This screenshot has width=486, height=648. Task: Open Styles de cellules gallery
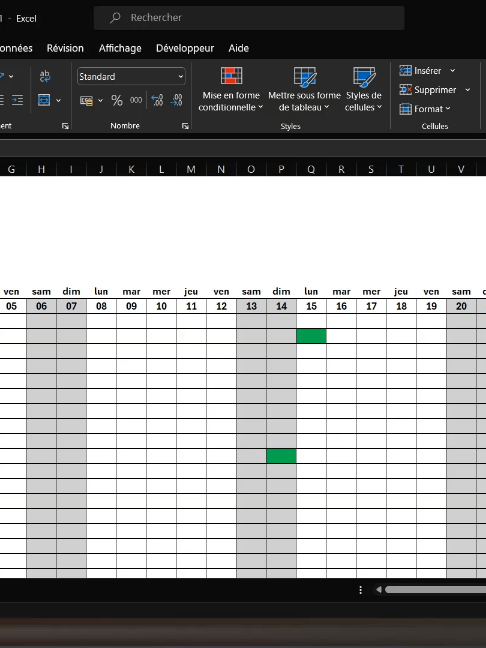tap(364, 89)
